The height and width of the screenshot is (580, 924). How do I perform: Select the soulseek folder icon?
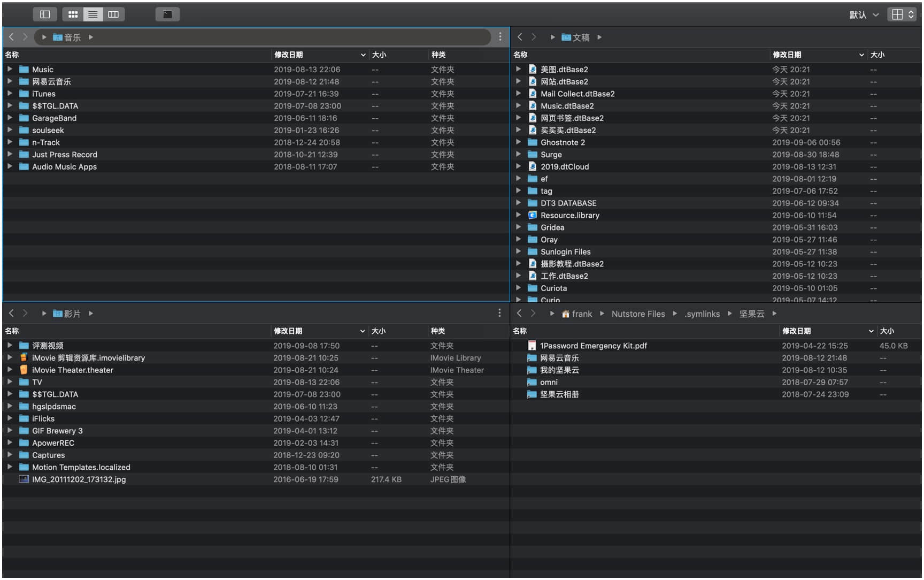point(24,130)
